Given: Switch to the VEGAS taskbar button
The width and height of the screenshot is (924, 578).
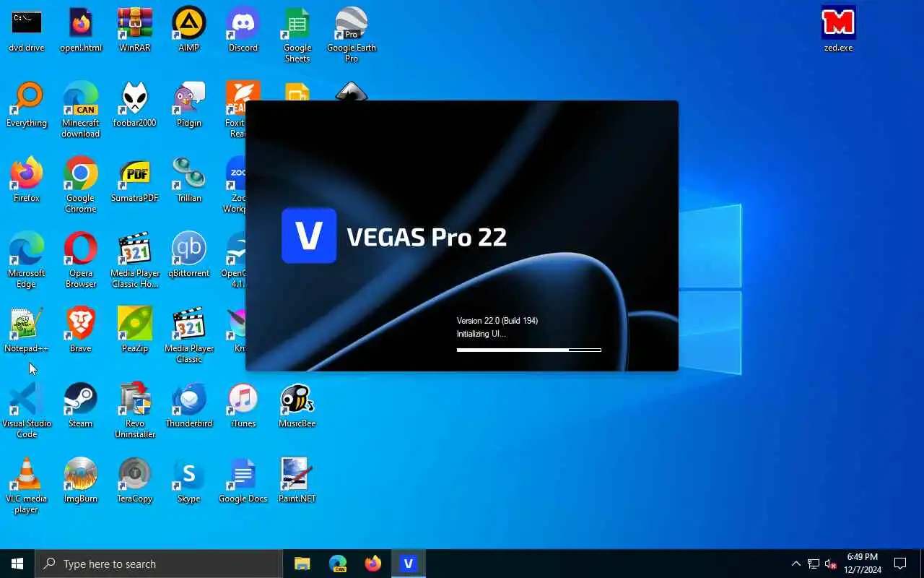Looking at the screenshot, I should (x=409, y=564).
